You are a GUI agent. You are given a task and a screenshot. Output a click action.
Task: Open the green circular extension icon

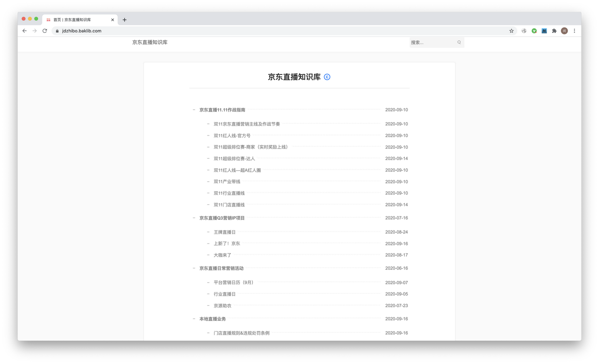[x=534, y=31]
